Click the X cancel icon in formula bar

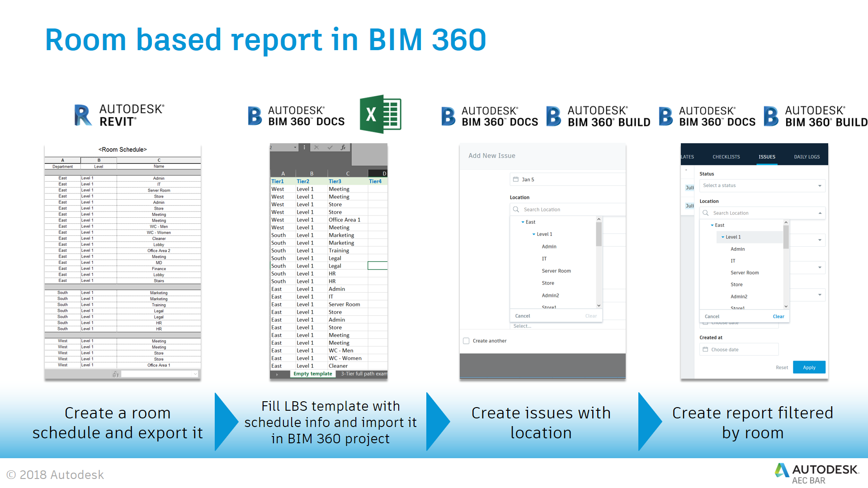(316, 148)
